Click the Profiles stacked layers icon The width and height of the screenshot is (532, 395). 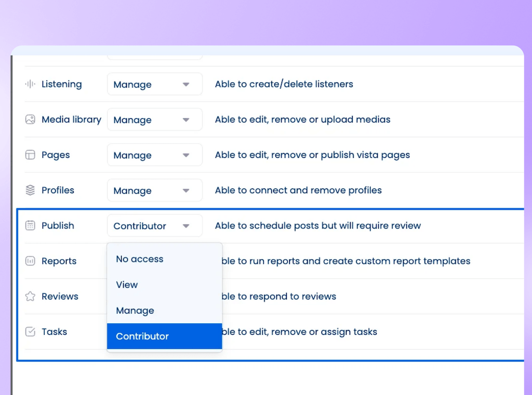tap(30, 190)
